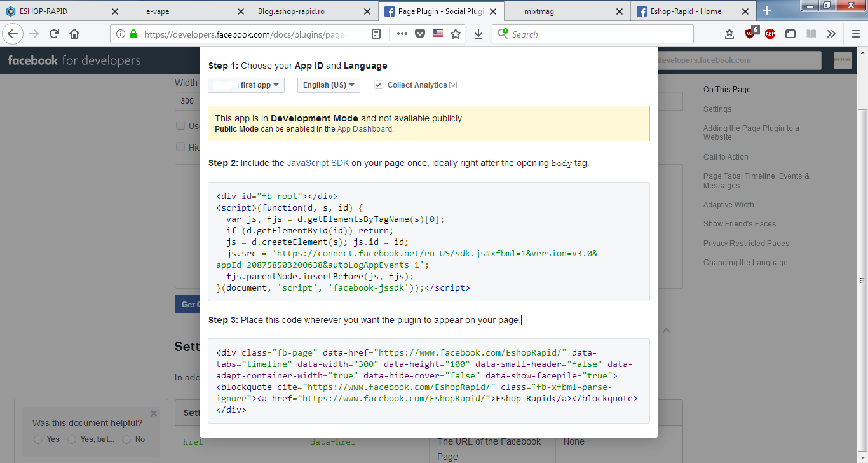Jump to Page Tabs: Timeline, Events section
The width and height of the screenshot is (868, 463).
756,181
